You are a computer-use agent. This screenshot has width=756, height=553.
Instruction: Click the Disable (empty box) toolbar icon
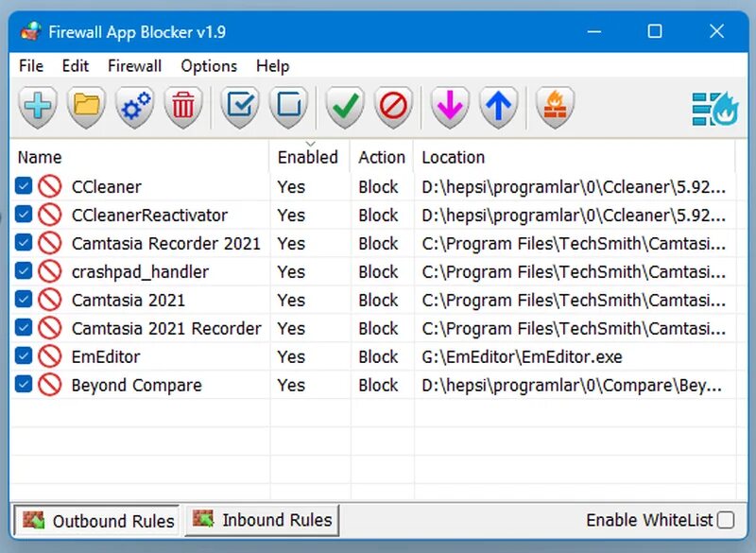click(x=288, y=107)
